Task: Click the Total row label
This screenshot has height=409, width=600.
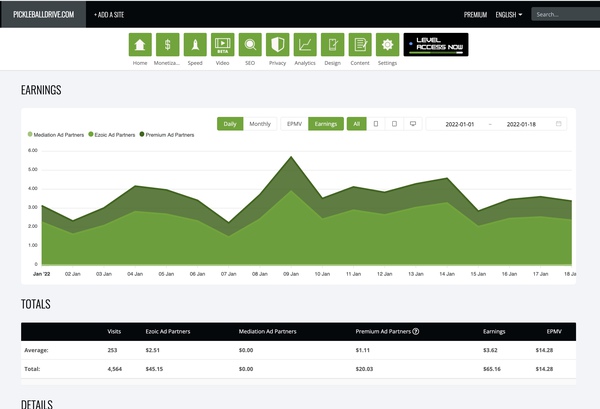Action: click(x=32, y=369)
